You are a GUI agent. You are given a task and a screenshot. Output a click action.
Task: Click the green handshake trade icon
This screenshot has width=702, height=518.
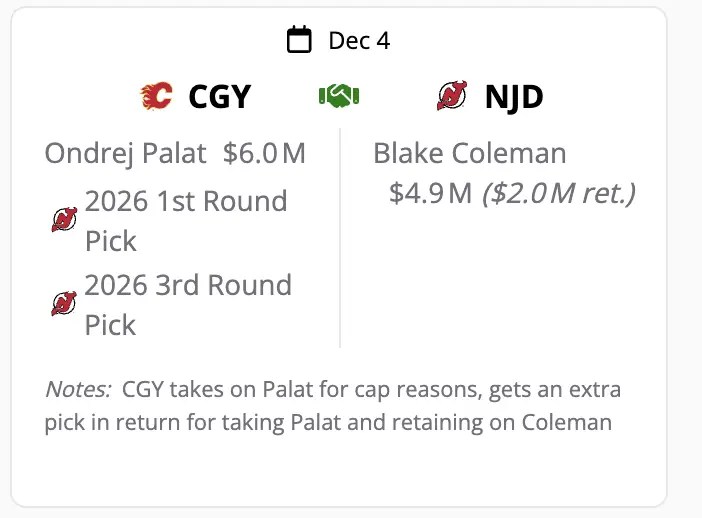[339, 96]
